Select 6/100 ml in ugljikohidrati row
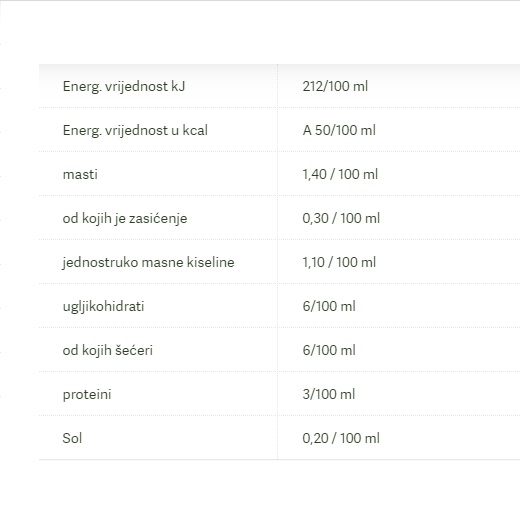520x520 pixels. point(329,306)
